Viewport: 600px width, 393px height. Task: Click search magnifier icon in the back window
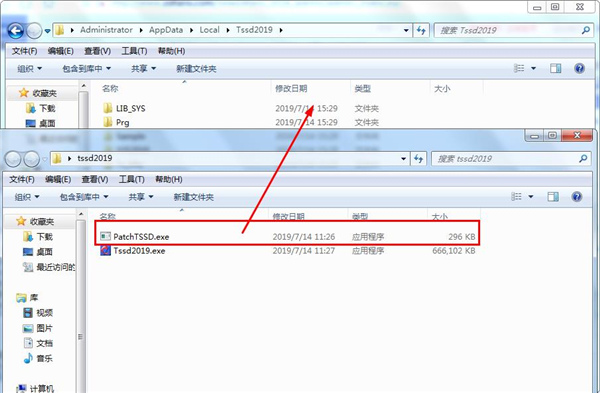(585, 30)
